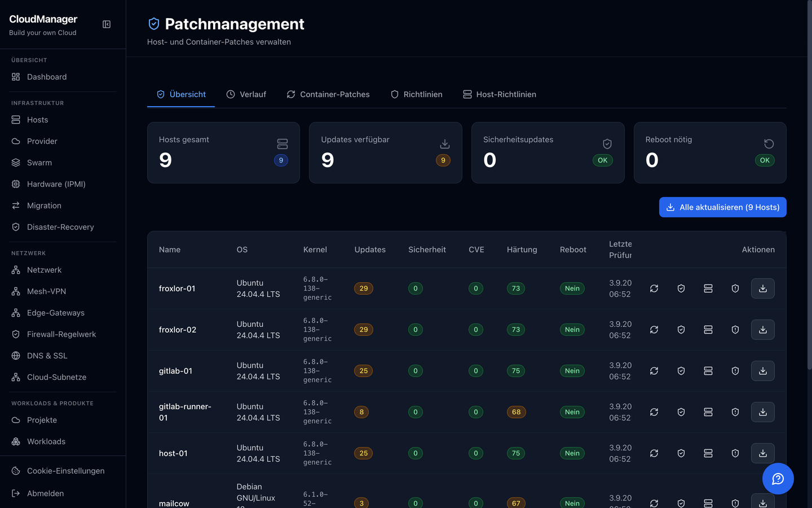812x508 pixels.
Task: Click shield-alert icon in host-01 row
Action: 735,453
